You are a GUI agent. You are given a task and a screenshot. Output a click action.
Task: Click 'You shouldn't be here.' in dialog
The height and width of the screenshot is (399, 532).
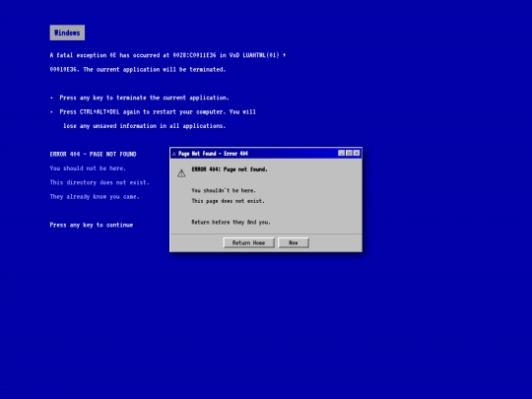pos(224,190)
